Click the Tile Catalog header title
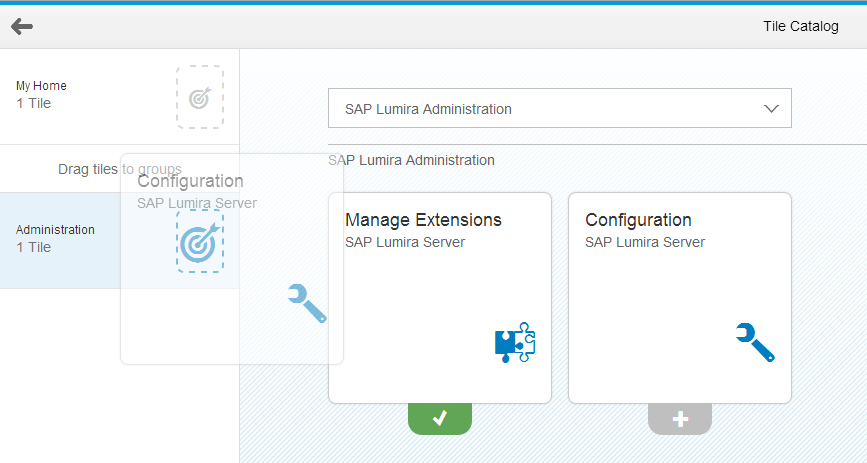The width and height of the screenshot is (867, 463). click(800, 26)
